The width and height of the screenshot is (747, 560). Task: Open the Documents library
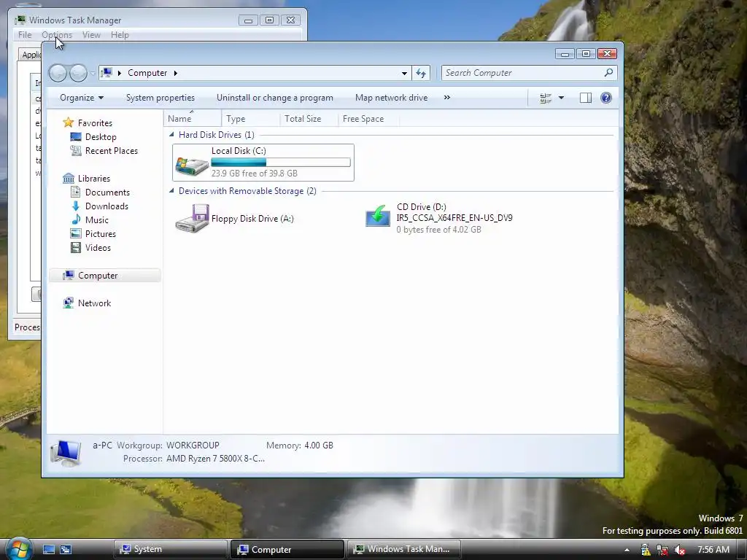click(x=107, y=192)
